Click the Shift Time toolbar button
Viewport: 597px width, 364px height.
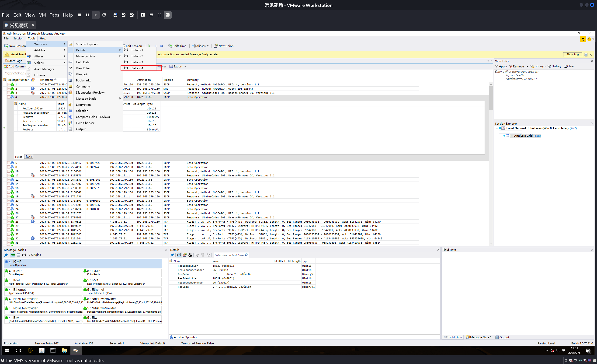[177, 46]
